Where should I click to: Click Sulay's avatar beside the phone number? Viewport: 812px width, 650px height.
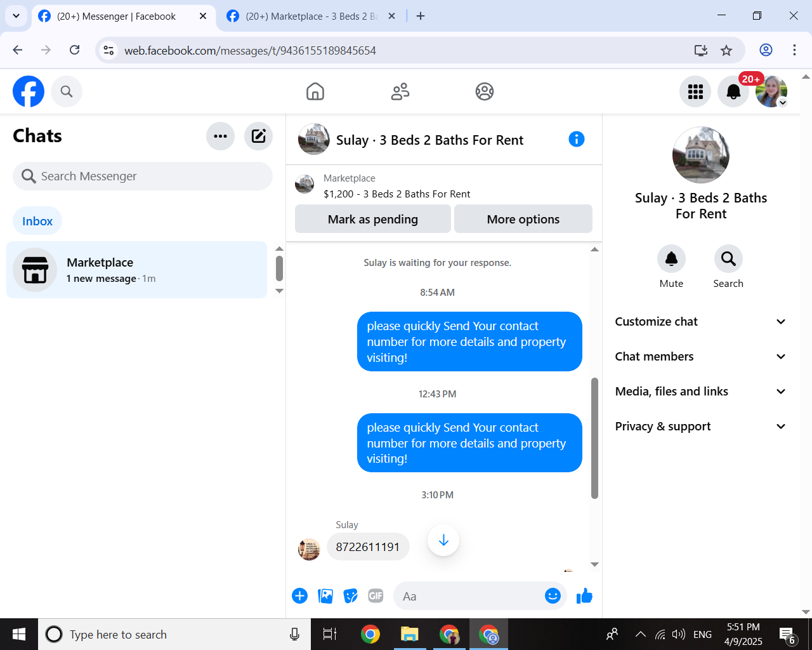[x=309, y=549]
